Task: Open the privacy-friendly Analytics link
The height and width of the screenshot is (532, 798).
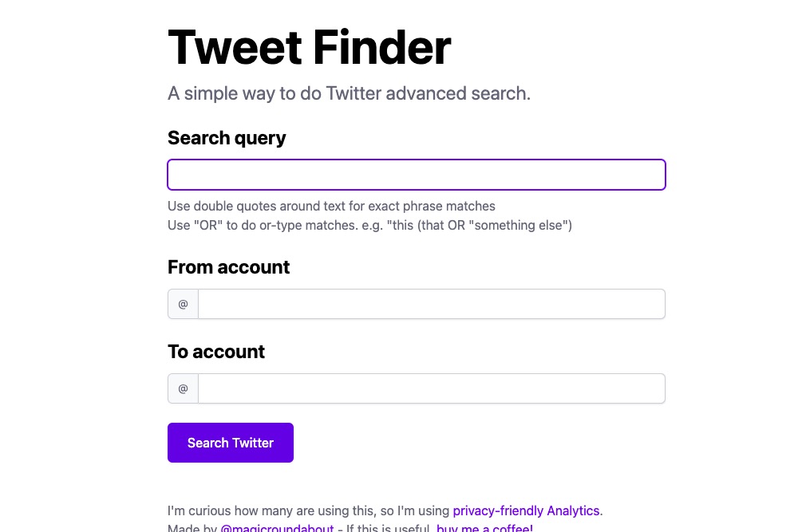Action: (x=527, y=510)
